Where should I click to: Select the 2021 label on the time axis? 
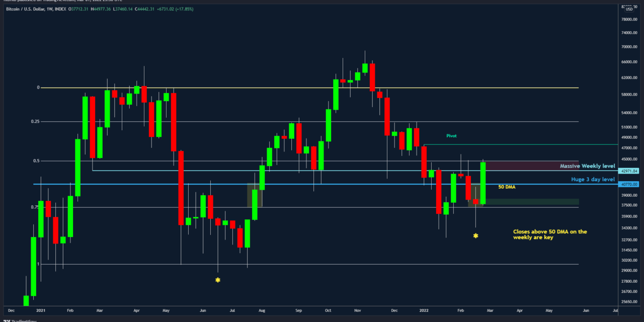pyautogui.click(x=40, y=311)
